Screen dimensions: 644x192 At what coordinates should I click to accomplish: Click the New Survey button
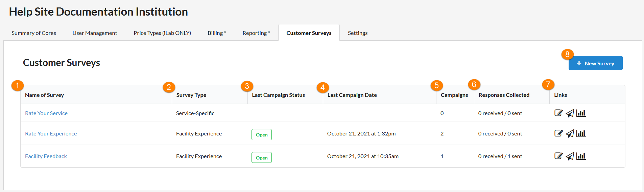coord(595,63)
